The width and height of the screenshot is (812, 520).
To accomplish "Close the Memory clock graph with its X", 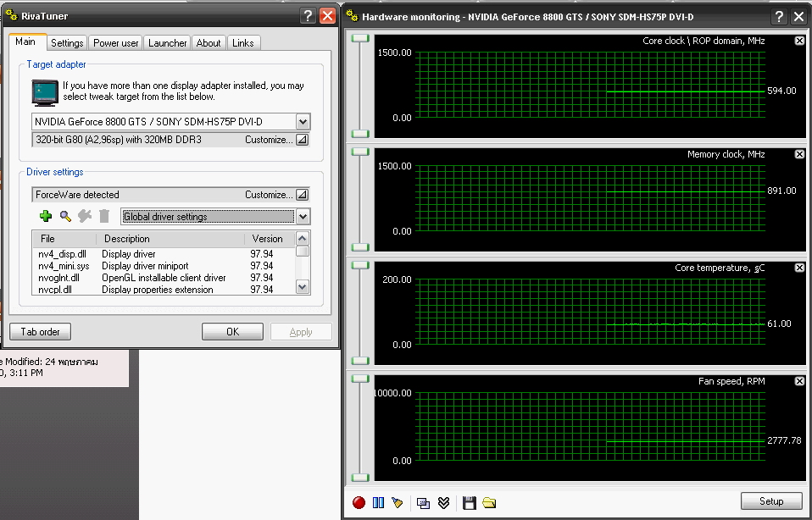I will point(799,154).
